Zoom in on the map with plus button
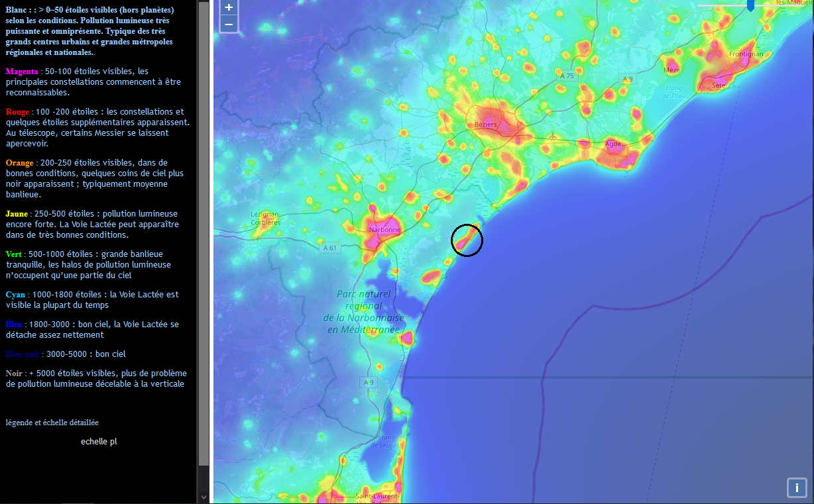Viewport: 814px width, 504px height. (229, 8)
